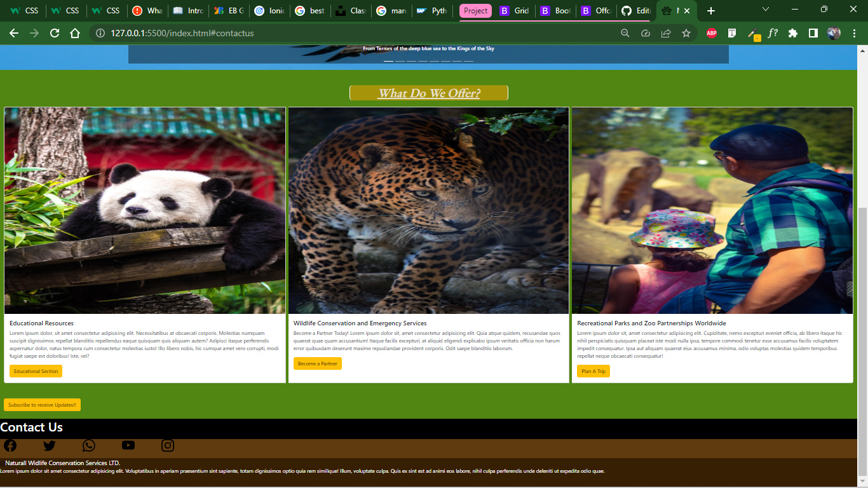Switch to the 'Intro' tab
Viewport: 868px width, 488px height.
point(187,11)
